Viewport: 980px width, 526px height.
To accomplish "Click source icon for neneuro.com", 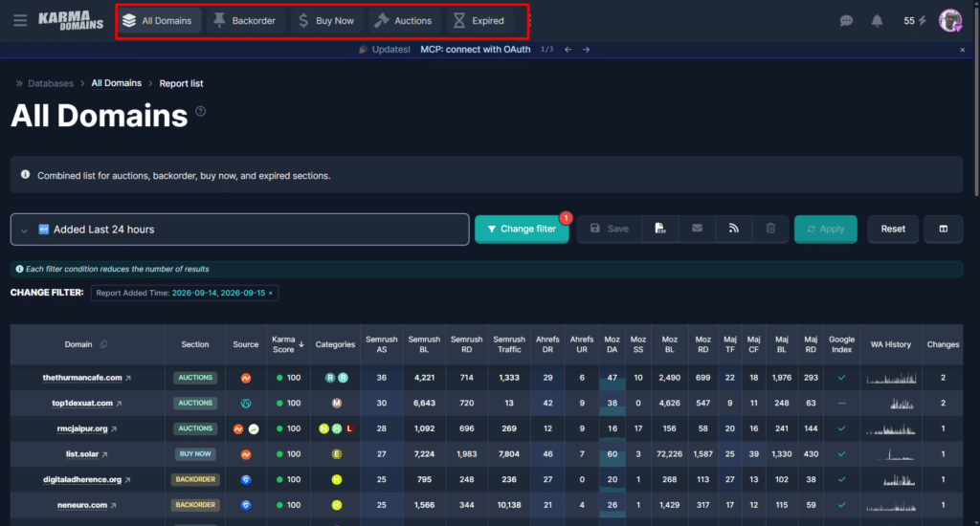I will [x=246, y=505].
